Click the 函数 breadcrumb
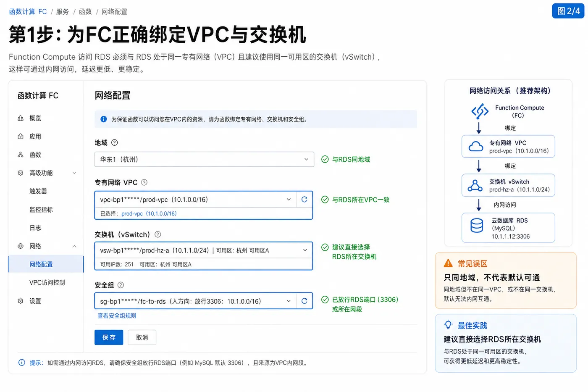588x392 pixels. coord(85,12)
